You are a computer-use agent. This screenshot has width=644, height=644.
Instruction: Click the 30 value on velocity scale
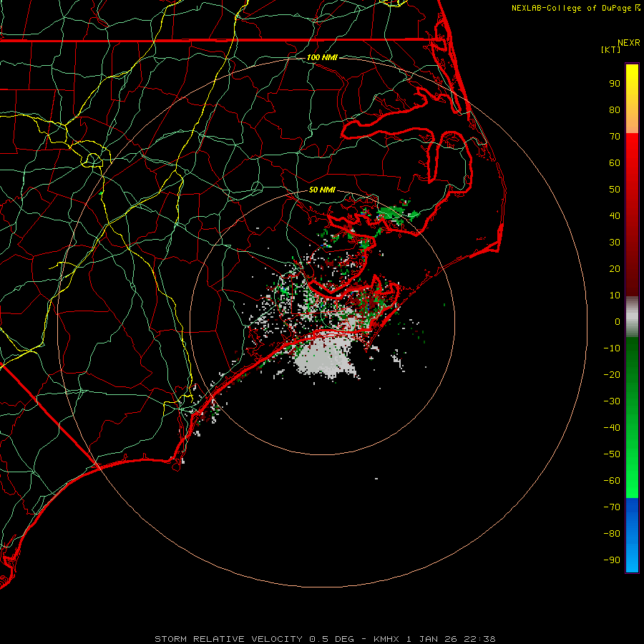point(615,243)
